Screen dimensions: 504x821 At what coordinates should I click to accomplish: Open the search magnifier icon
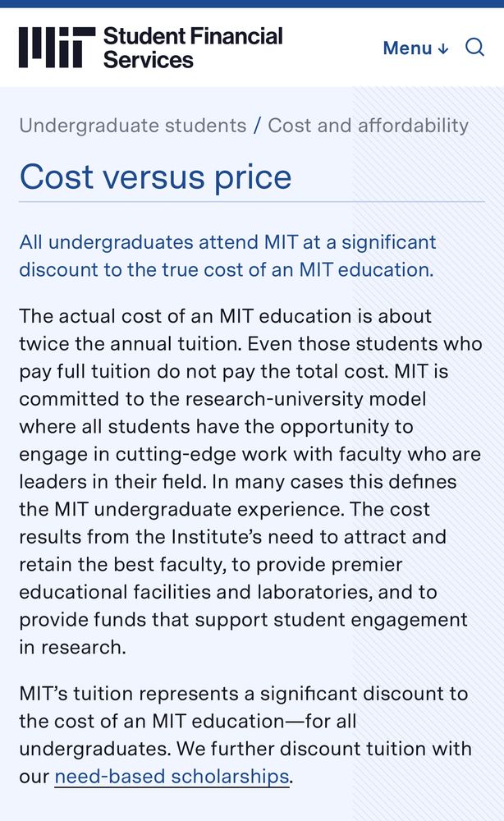474,47
